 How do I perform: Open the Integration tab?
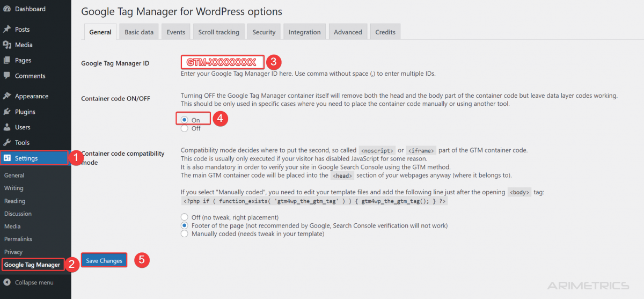[x=304, y=32]
